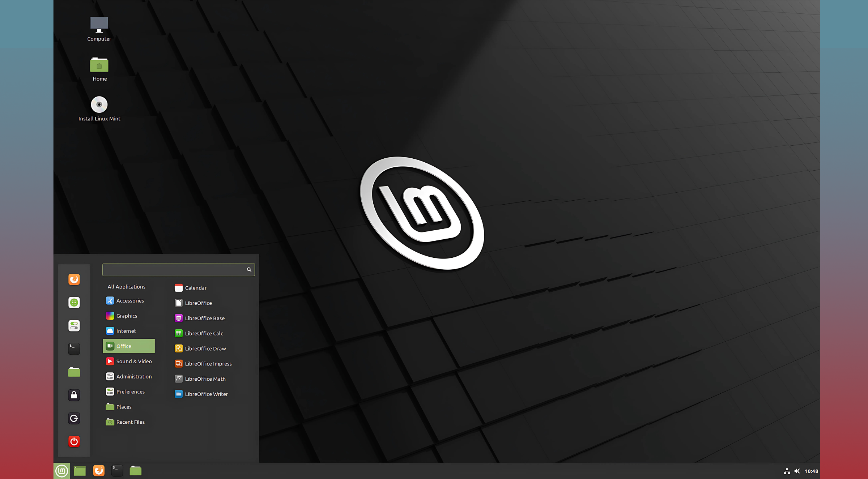The image size is (868, 479).
Task: Select Office category
Action: click(129, 346)
